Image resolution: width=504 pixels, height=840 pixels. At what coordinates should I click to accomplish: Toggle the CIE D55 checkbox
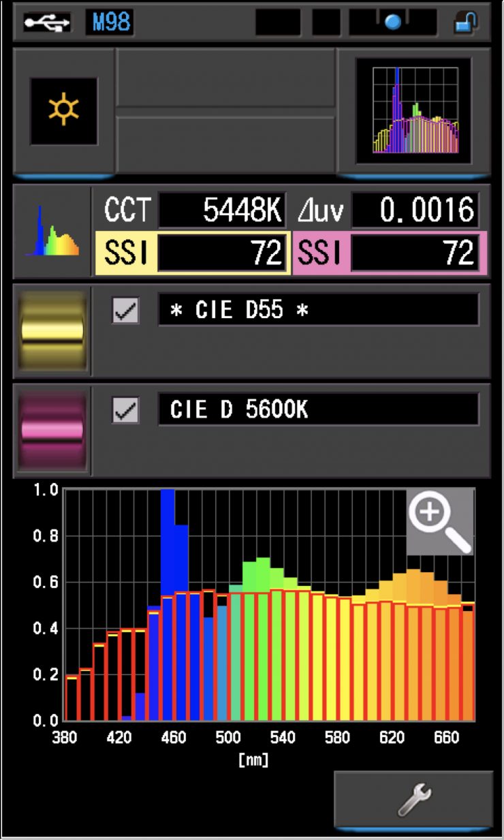pos(126,311)
